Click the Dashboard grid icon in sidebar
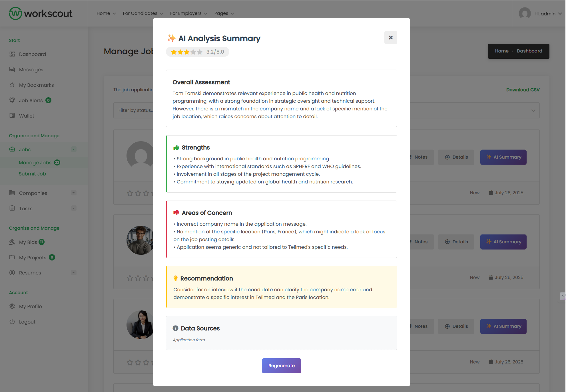The image size is (566, 392). point(12,54)
